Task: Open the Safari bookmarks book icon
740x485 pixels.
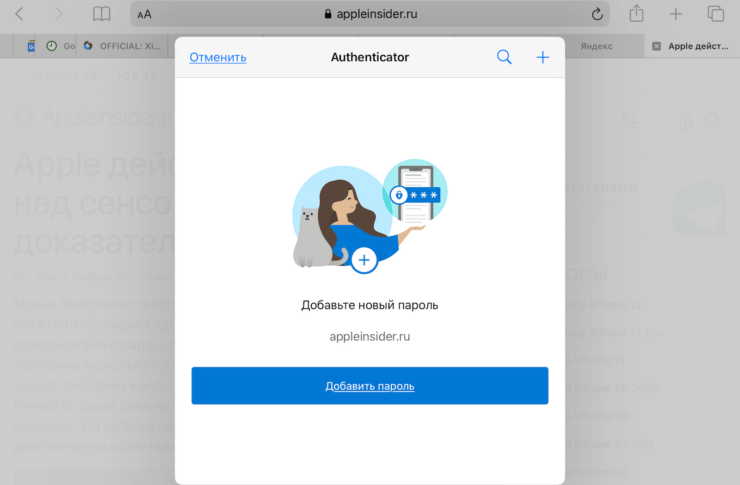Action: point(101,14)
